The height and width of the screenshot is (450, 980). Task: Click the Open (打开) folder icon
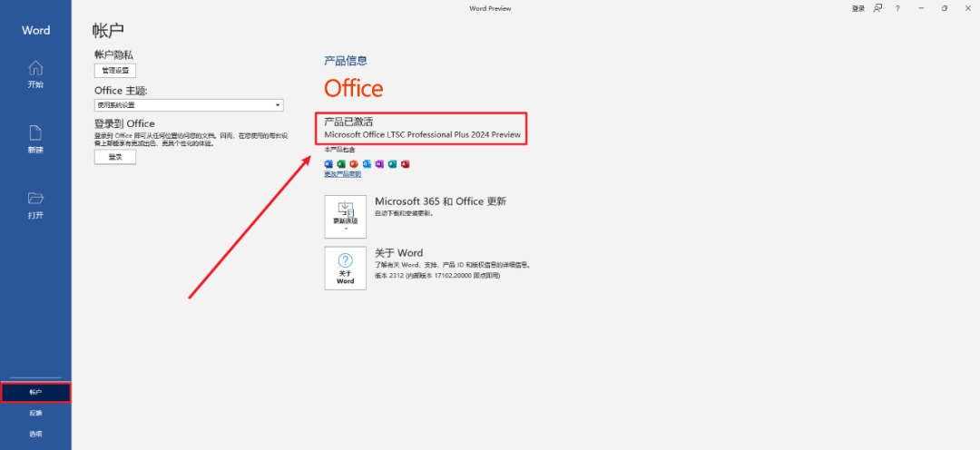[35, 199]
